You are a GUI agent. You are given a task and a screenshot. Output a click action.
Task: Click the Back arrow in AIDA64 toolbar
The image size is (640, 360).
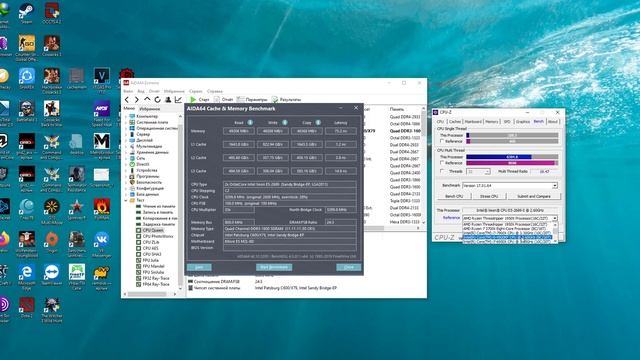pyautogui.click(x=127, y=100)
